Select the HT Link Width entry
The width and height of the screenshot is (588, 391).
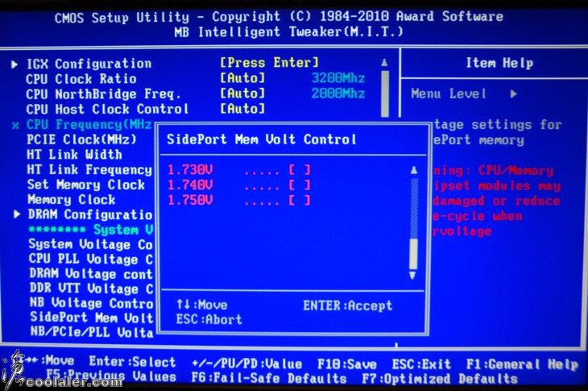click(74, 155)
